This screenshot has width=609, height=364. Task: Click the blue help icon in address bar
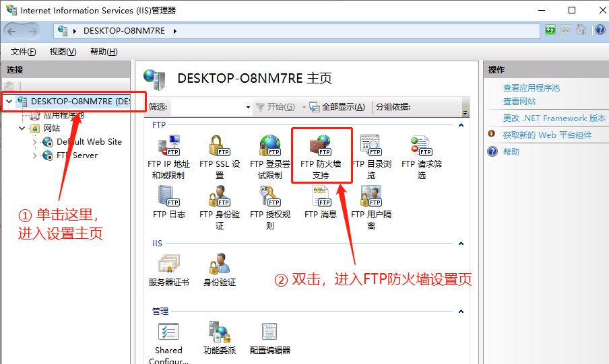[x=600, y=30]
